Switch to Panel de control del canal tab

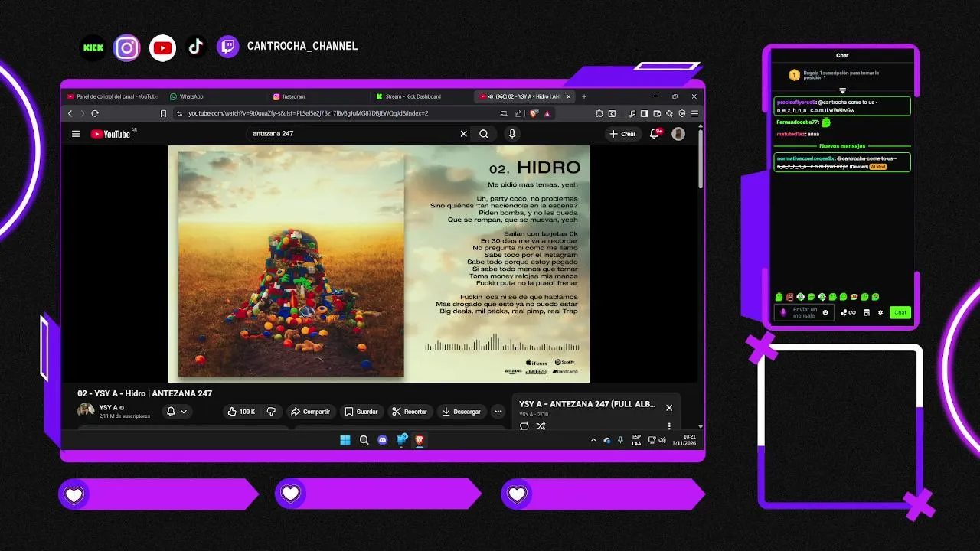112,96
